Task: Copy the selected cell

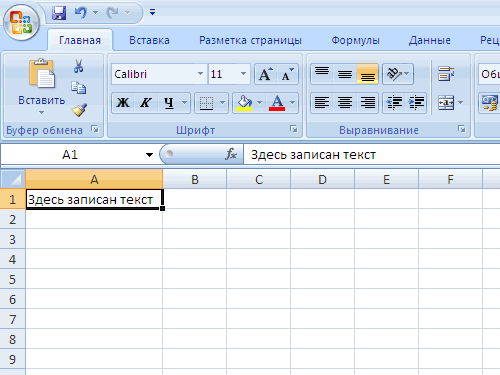Action: pos(79,88)
